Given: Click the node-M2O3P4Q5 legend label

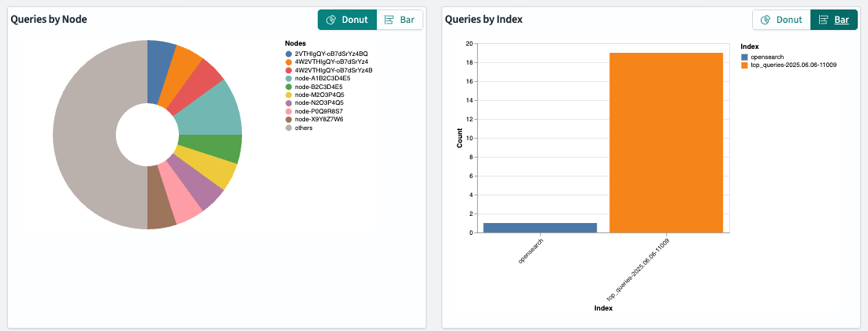Looking at the screenshot, I should 319,95.
